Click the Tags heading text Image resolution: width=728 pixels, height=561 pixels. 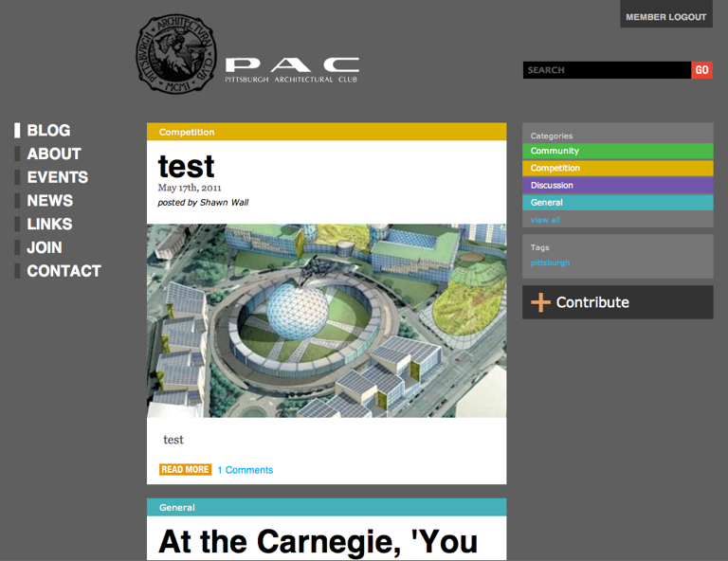(539, 247)
